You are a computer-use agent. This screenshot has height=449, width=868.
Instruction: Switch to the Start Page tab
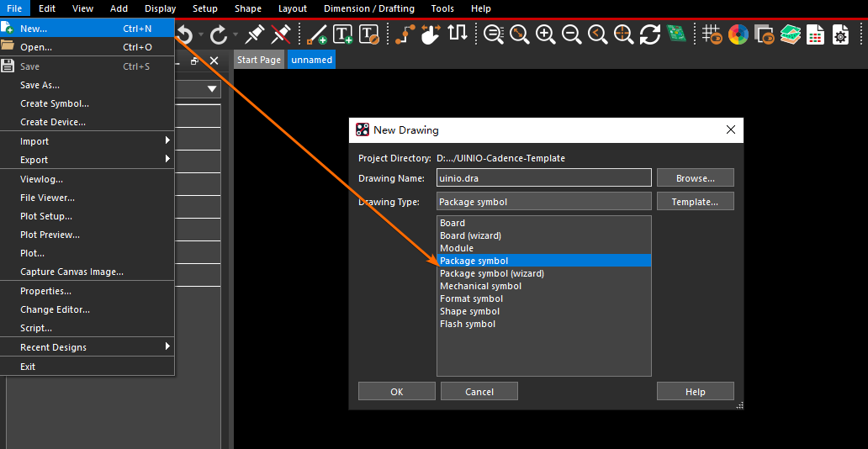click(x=258, y=60)
